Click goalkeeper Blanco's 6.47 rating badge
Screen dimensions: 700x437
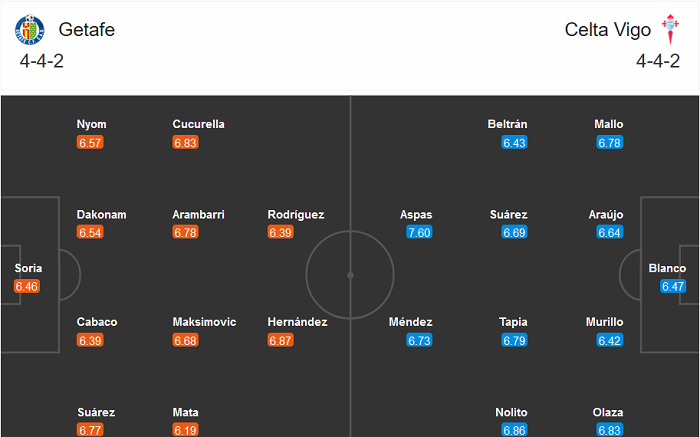pos(673,287)
